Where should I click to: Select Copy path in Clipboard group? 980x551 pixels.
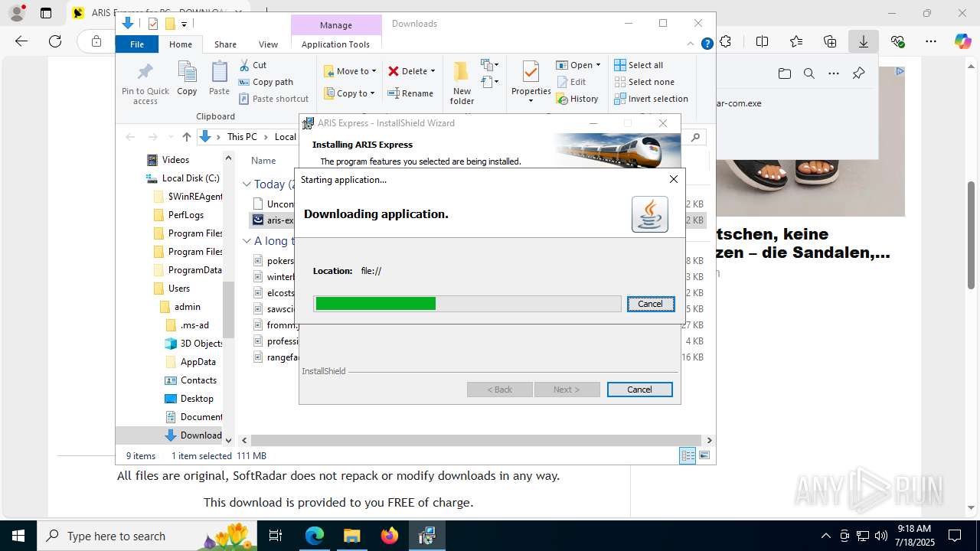[266, 82]
